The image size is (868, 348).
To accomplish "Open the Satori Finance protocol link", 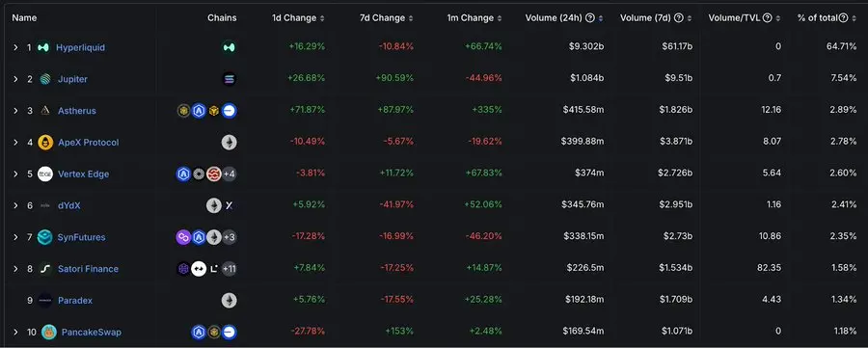I will pos(88,269).
